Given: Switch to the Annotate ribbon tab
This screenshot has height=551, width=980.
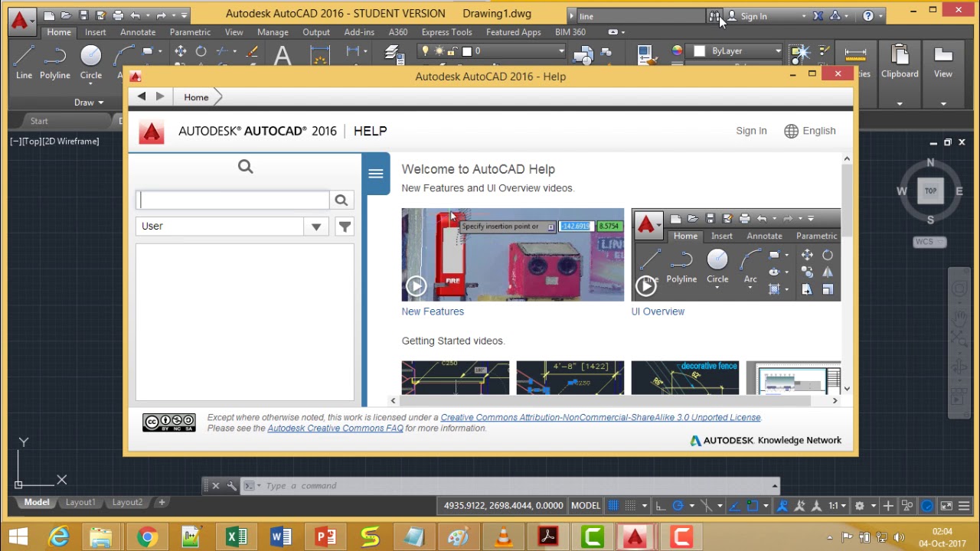Looking at the screenshot, I should point(138,32).
